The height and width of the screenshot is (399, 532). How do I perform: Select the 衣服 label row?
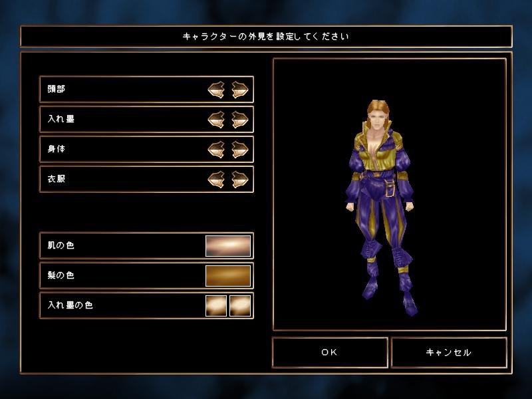(x=146, y=179)
